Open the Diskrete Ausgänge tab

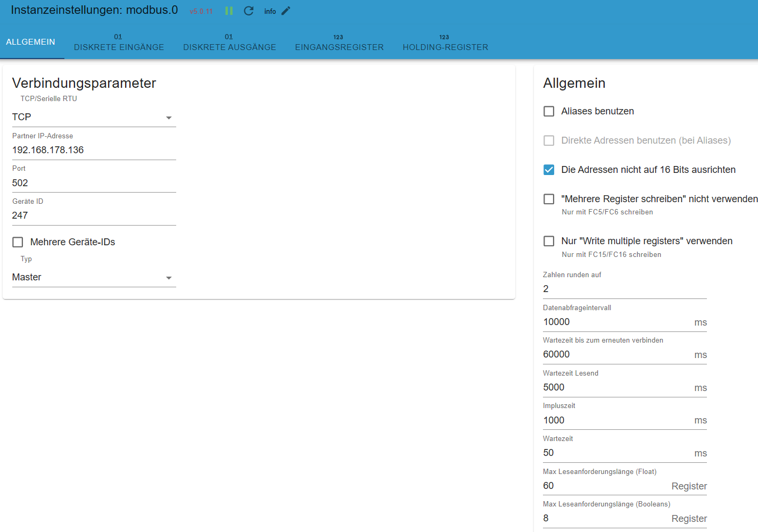[229, 42]
